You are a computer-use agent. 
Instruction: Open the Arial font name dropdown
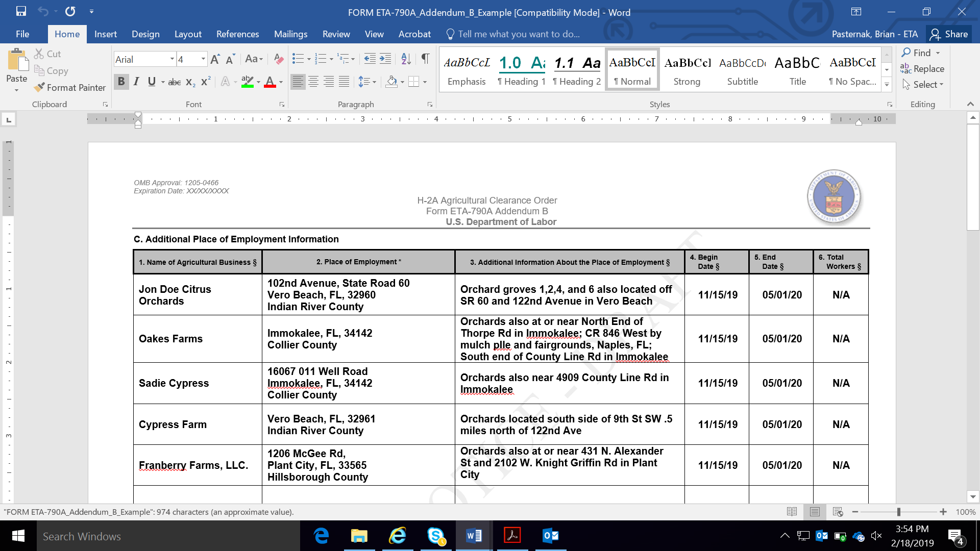(172, 59)
